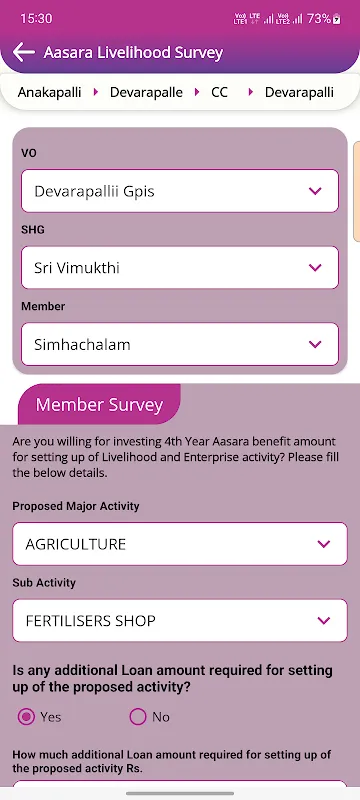Tap Anakapalli in the breadcrumb
This screenshot has width=360, height=800.
(49, 92)
